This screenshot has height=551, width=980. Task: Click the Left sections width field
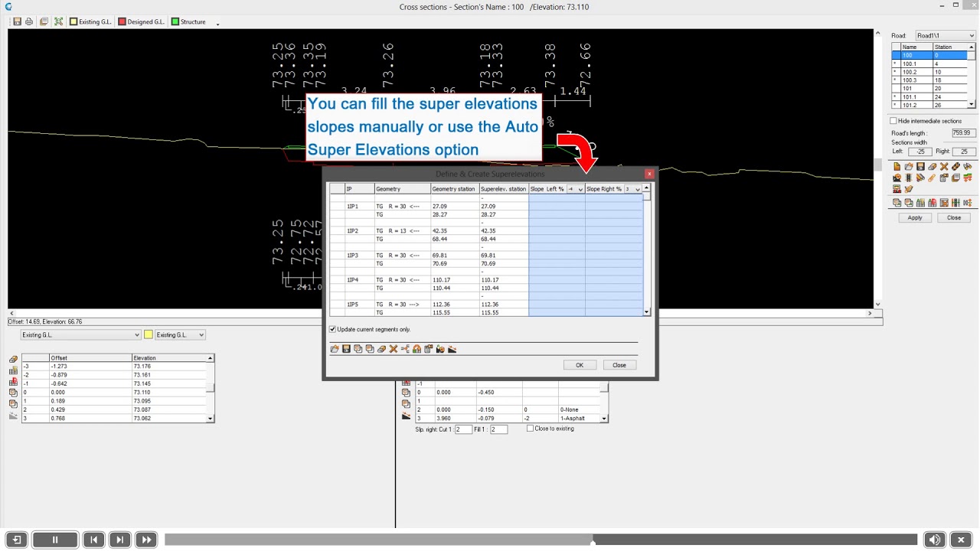[x=920, y=152]
